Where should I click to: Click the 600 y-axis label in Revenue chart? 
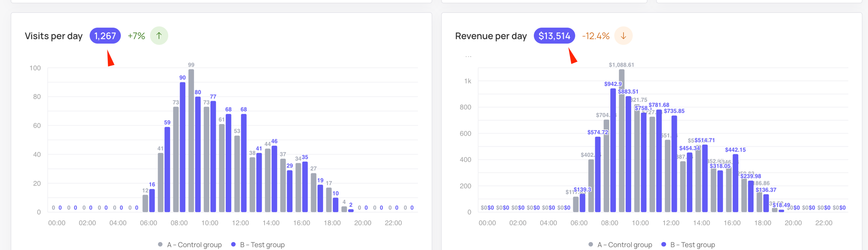[465, 133]
